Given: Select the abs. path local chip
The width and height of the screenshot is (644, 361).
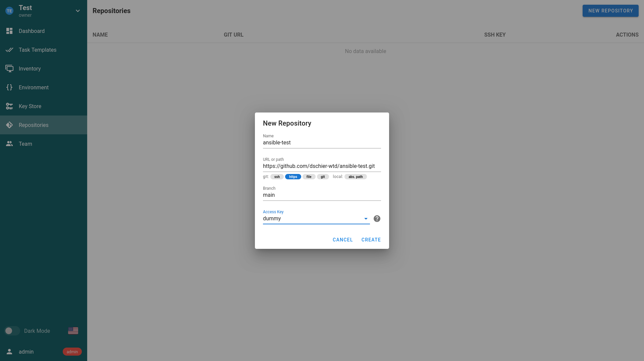Looking at the screenshot, I should pyautogui.click(x=356, y=177).
